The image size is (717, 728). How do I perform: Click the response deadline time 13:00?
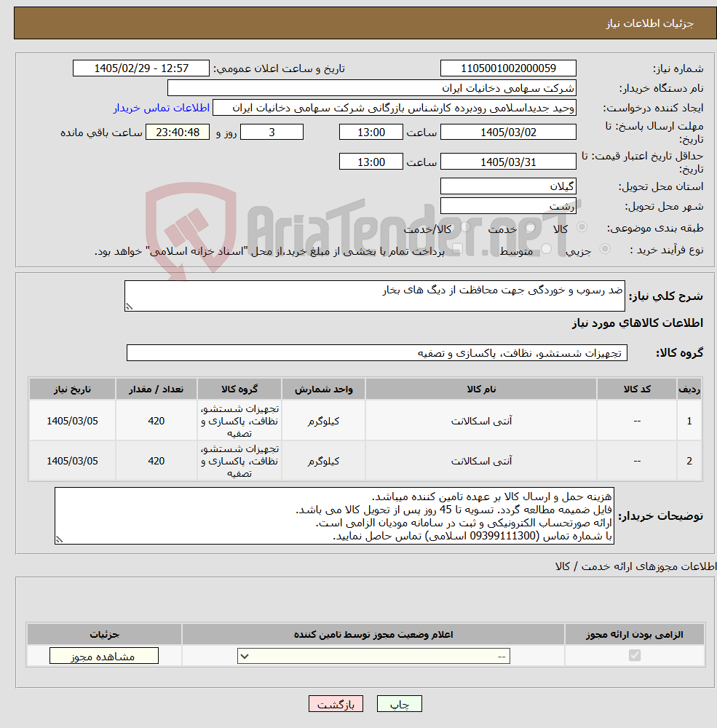click(371, 132)
